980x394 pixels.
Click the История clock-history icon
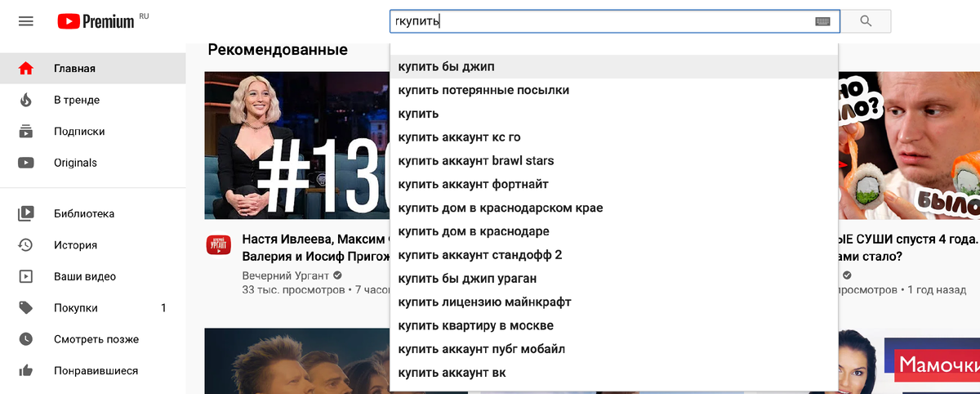click(x=26, y=244)
